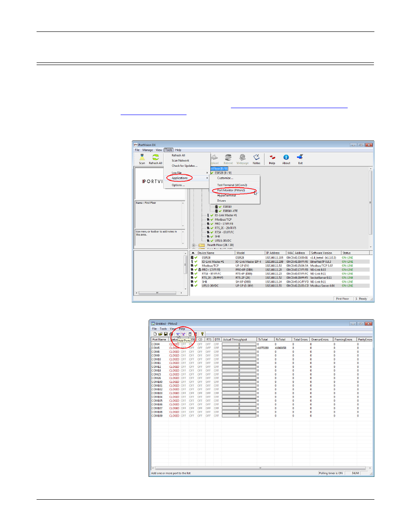Image resolution: width=411 pixels, height=532 pixels.
Task: Open the Help menu in PMon2
Action: [182, 329]
